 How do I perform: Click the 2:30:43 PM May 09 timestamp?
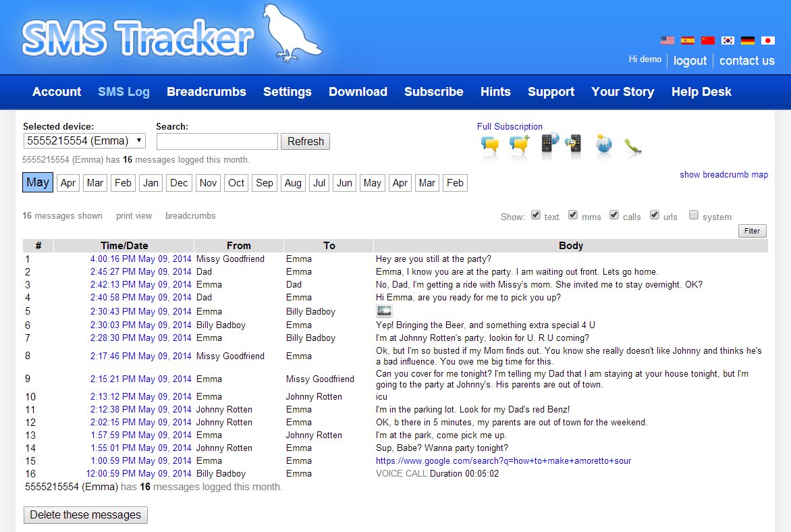140,311
